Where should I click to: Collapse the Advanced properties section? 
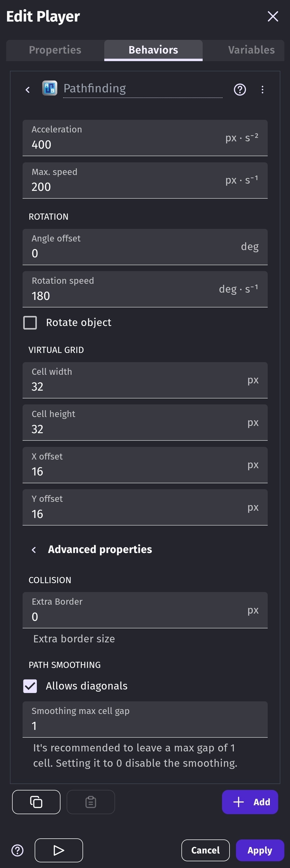click(x=34, y=549)
